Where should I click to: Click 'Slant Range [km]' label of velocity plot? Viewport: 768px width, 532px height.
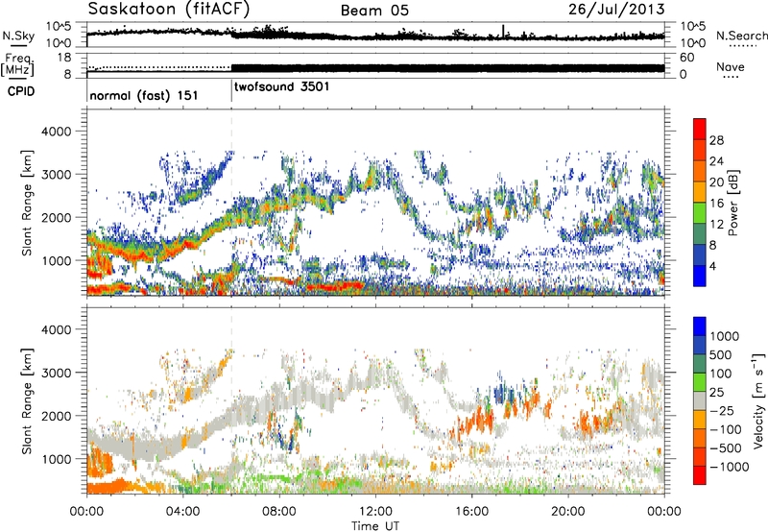pos(27,401)
